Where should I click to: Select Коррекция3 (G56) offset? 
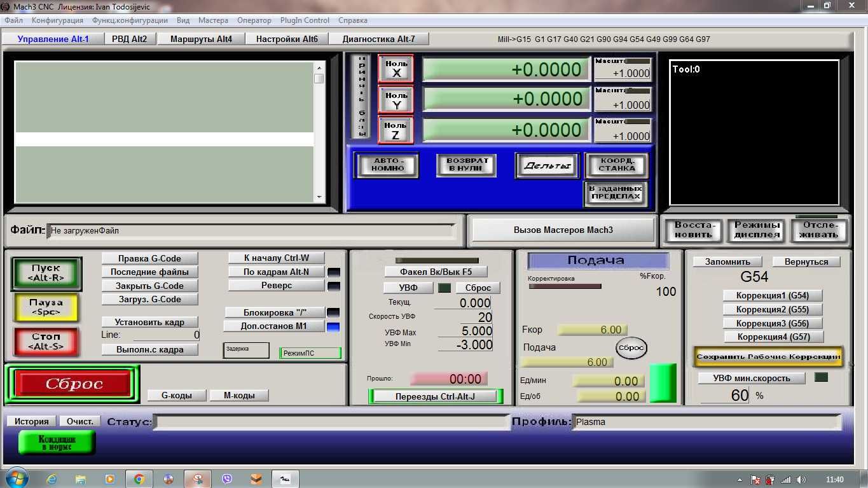773,323
